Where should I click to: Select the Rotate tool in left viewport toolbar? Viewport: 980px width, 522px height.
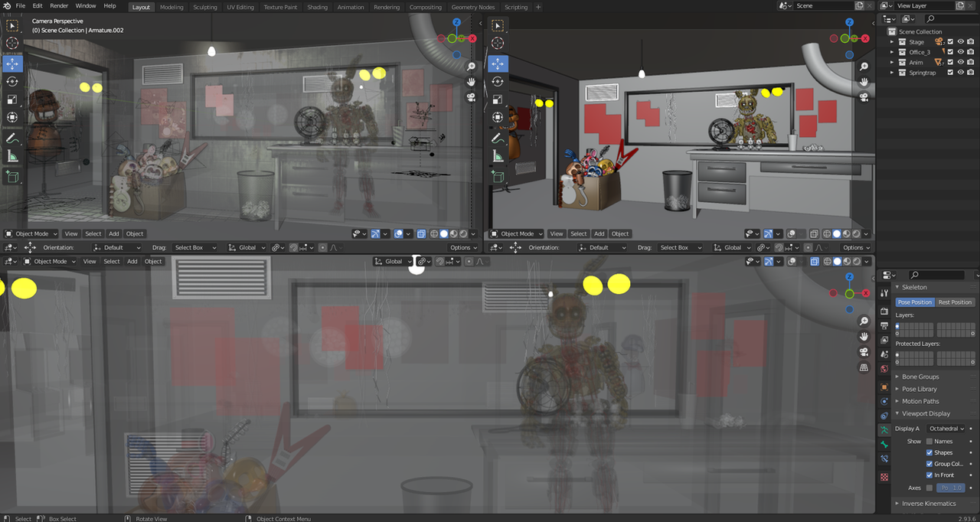pos(12,81)
